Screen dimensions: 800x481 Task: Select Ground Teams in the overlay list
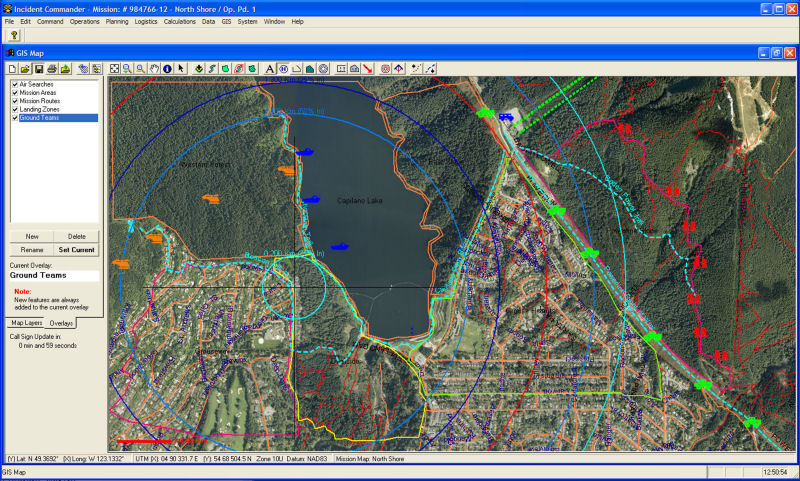pos(58,118)
